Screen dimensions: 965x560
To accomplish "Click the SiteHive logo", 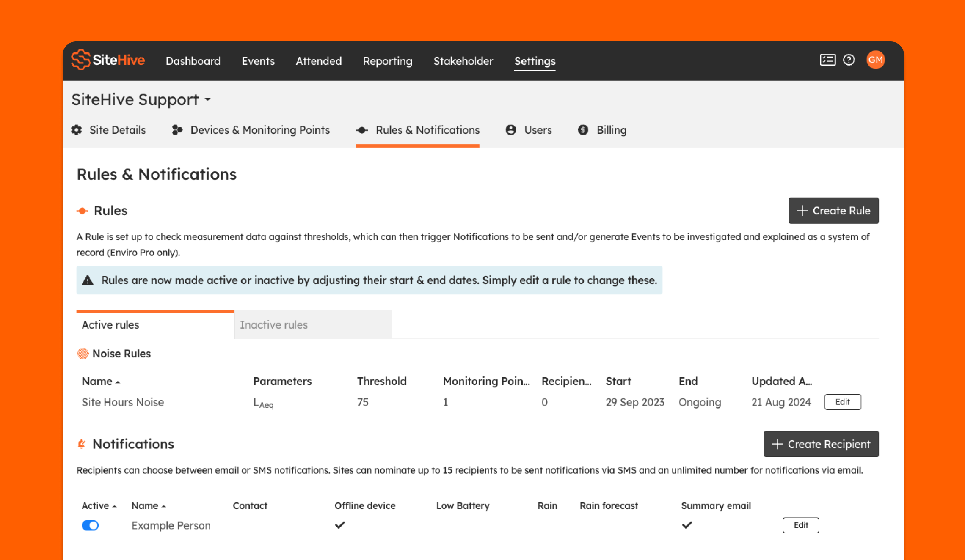I will tap(108, 60).
